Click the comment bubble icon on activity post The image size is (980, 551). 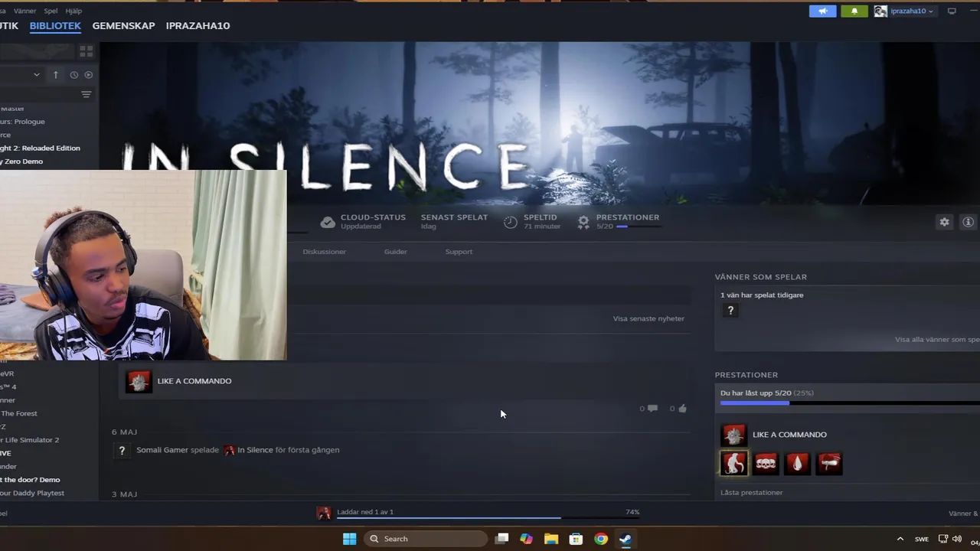[x=652, y=409]
